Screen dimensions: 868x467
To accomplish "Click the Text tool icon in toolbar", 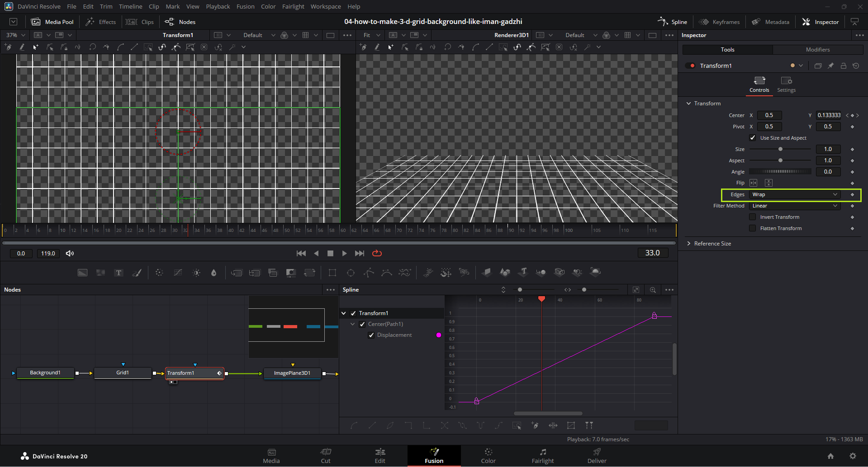I will pyautogui.click(x=119, y=273).
